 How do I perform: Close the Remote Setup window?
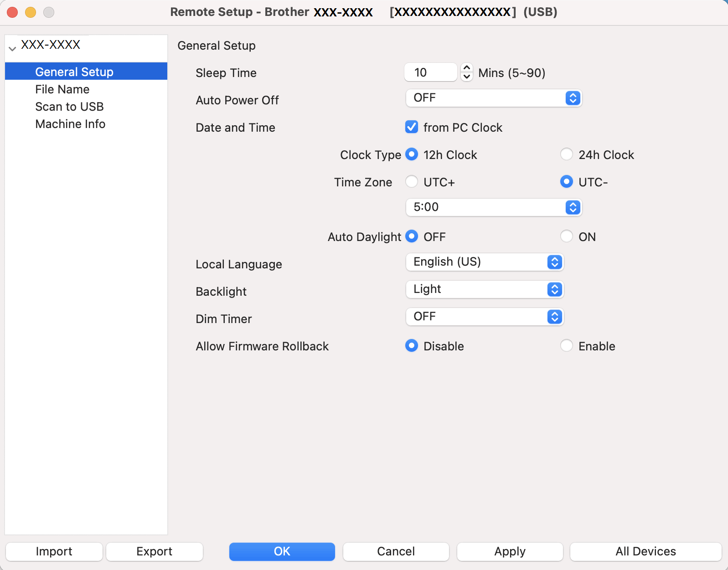(12, 12)
